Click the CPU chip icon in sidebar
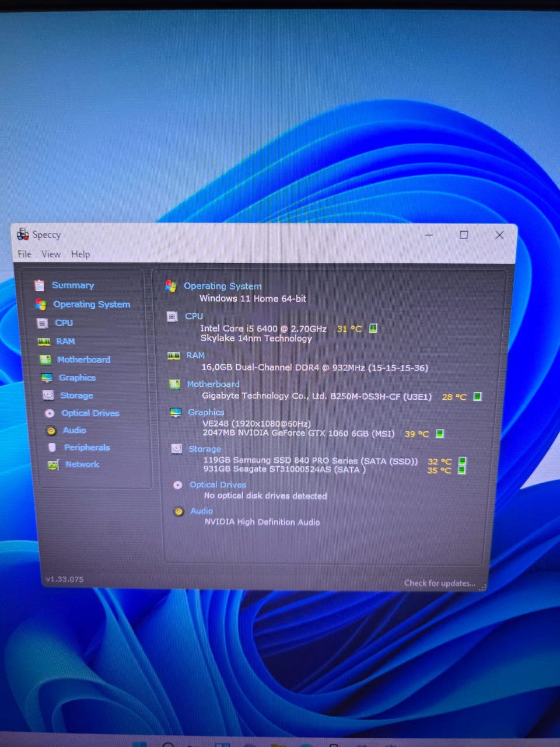 (x=42, y=323)
